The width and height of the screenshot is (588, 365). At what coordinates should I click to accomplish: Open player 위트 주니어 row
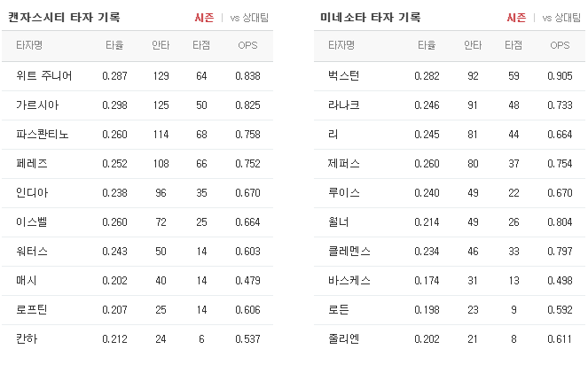pos(137,76)
